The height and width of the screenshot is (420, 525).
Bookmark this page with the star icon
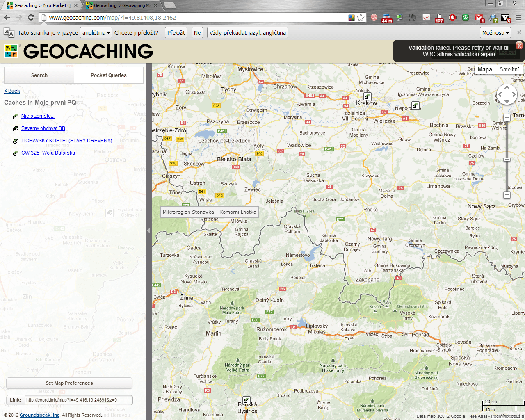click(361, 17)
